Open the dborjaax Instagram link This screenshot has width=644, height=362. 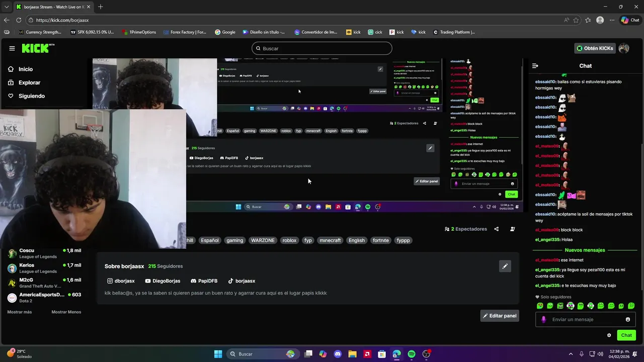pyautogui.click(x=121, y=281)
